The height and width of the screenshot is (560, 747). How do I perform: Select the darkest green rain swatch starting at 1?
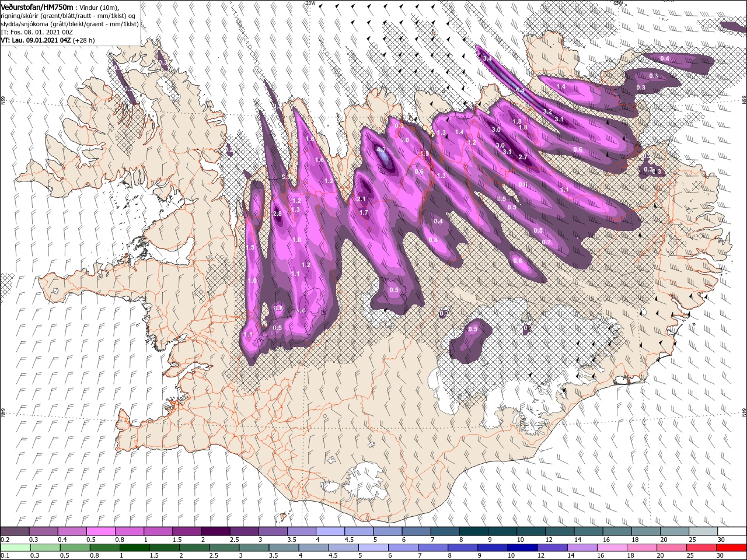tap(134, 548)
